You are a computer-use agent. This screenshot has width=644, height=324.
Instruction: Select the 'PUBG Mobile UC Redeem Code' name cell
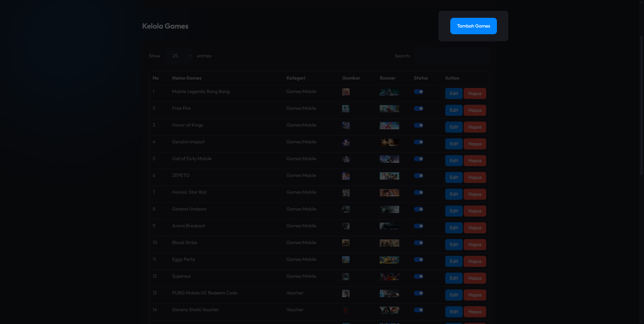point(204,293)
